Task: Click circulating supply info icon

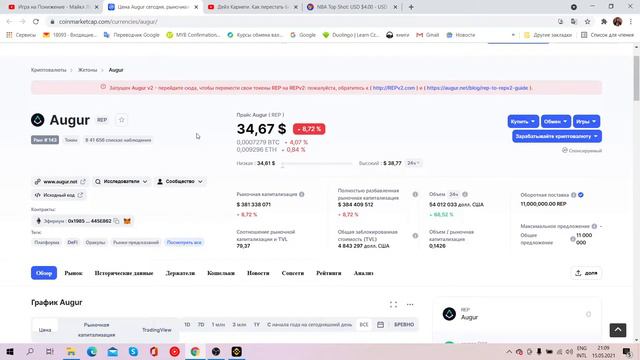Action: click(573, 195)
